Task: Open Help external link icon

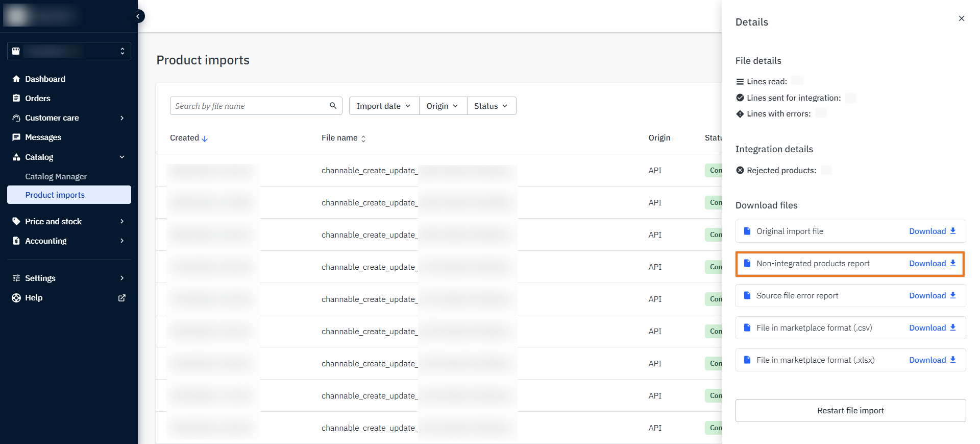Action: pos(122,298)
